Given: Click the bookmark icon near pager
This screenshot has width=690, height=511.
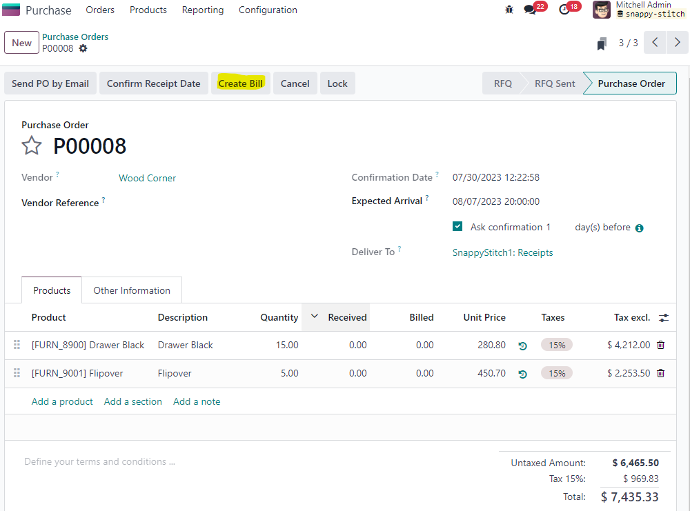Looking at the screenshot, I should 602,43.
